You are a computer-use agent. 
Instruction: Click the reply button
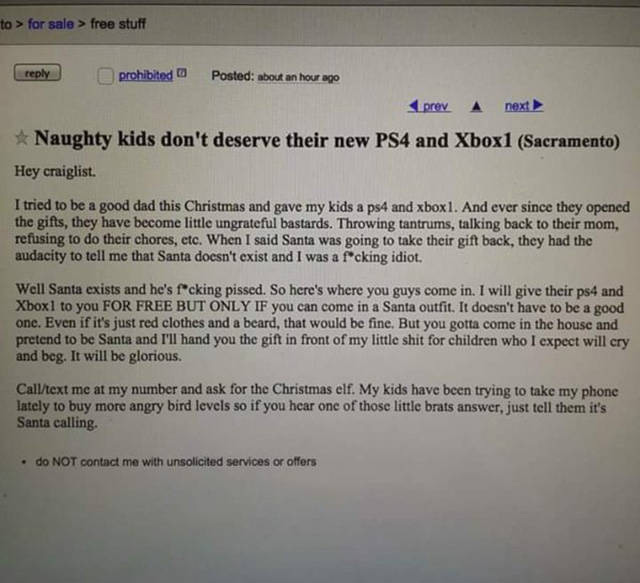(38, 73)
